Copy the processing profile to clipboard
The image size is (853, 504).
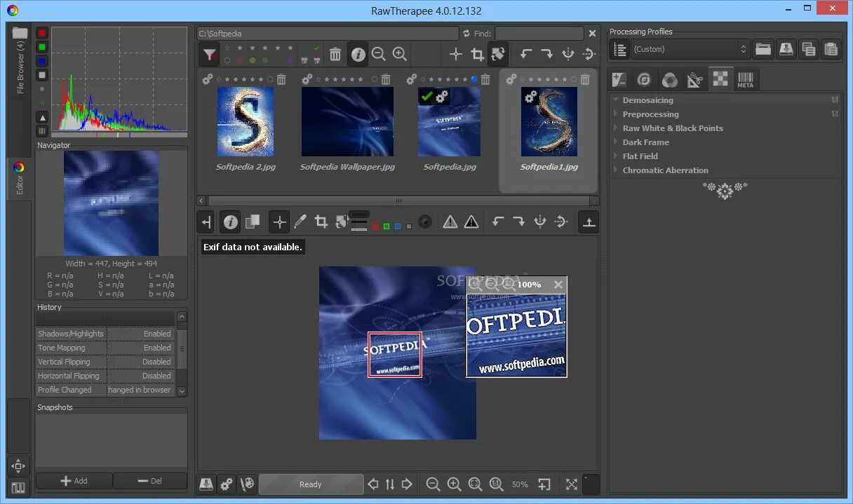click(809, 49)
